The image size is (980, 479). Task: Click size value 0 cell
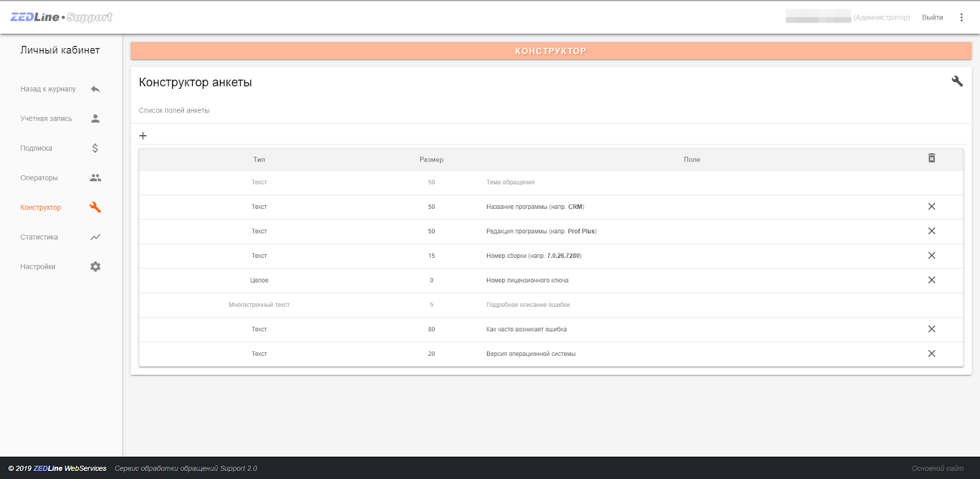[x=431, y=281]
